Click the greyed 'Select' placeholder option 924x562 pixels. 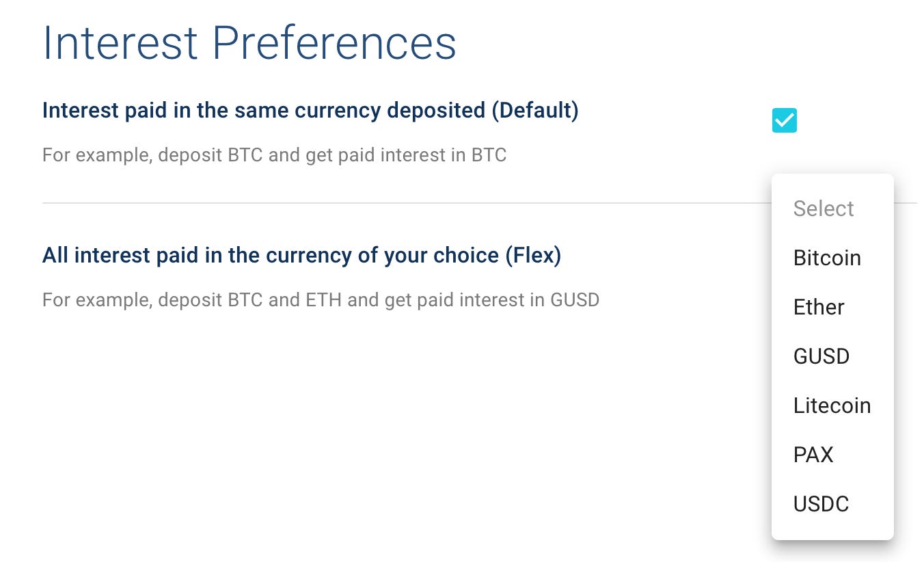click(823, 209)
